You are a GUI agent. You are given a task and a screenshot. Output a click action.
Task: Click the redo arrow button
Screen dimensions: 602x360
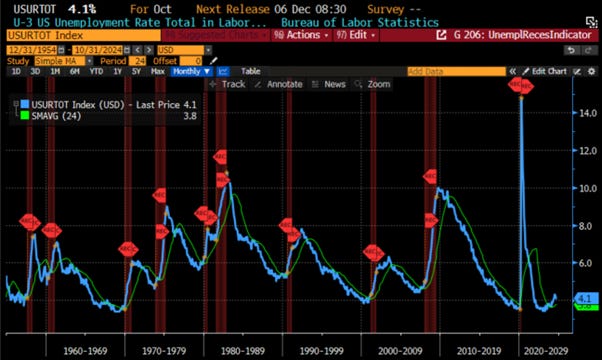tap(588, 50)
